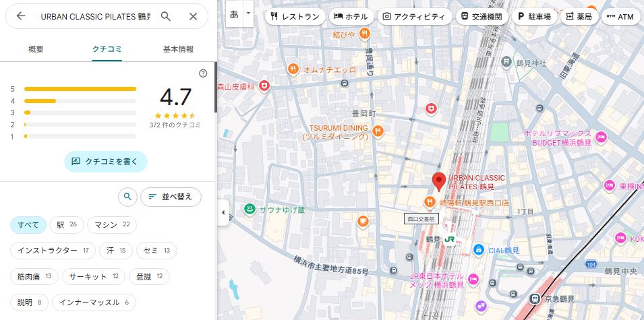Open the 並べ替え sort dropdown
This screenshot has height=320, width=644.
(171, 197)
